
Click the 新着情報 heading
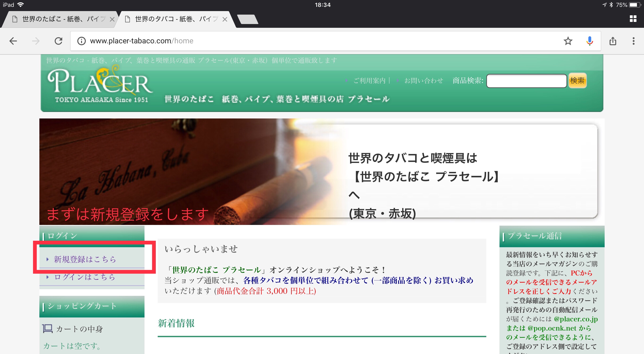pyautogui.click(x=176, y=323)
